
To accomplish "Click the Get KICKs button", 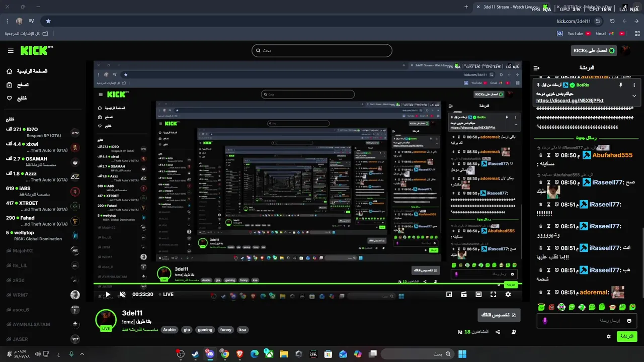I will point(594,51).
